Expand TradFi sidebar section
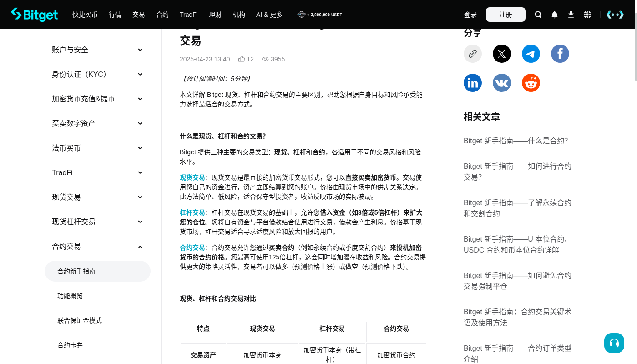Image resolution: width=637 pixels, height=364 pixels. 97,172
